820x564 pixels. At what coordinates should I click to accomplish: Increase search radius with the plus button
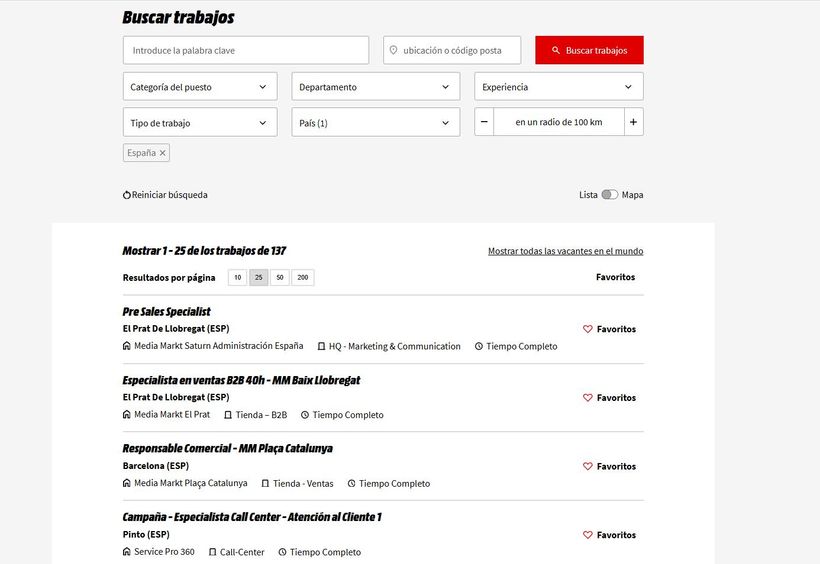(633, 122)
